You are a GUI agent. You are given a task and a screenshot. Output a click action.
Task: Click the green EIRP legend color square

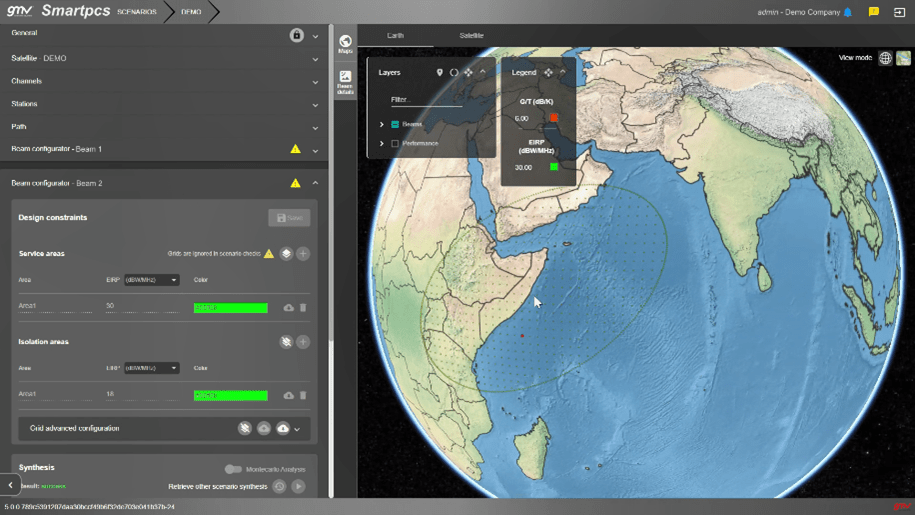[554, 167]
